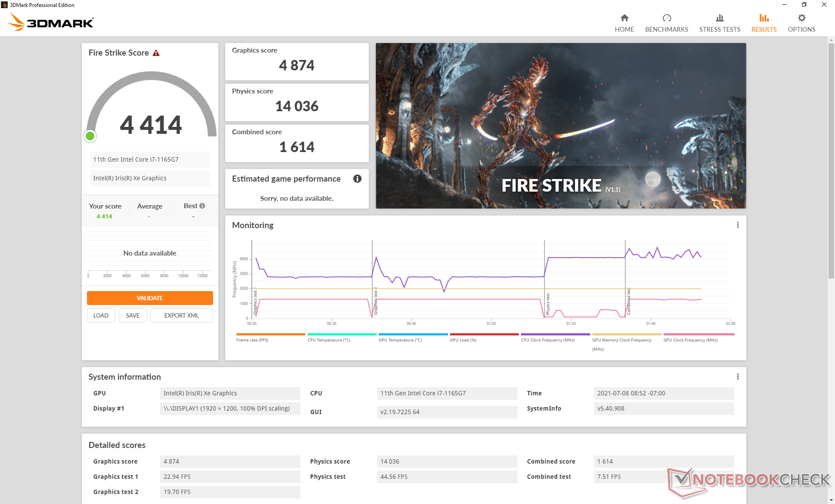Click the LOAD button

(x=101, y=315)
